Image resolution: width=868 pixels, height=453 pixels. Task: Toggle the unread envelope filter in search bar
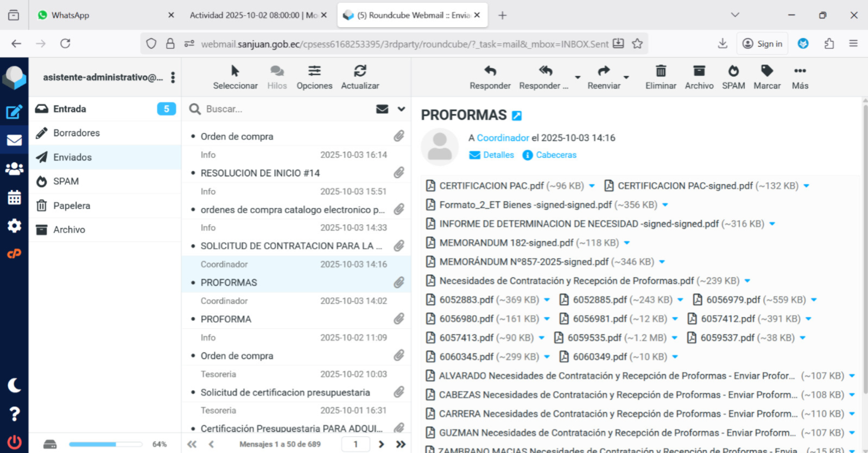coord(382,109)
